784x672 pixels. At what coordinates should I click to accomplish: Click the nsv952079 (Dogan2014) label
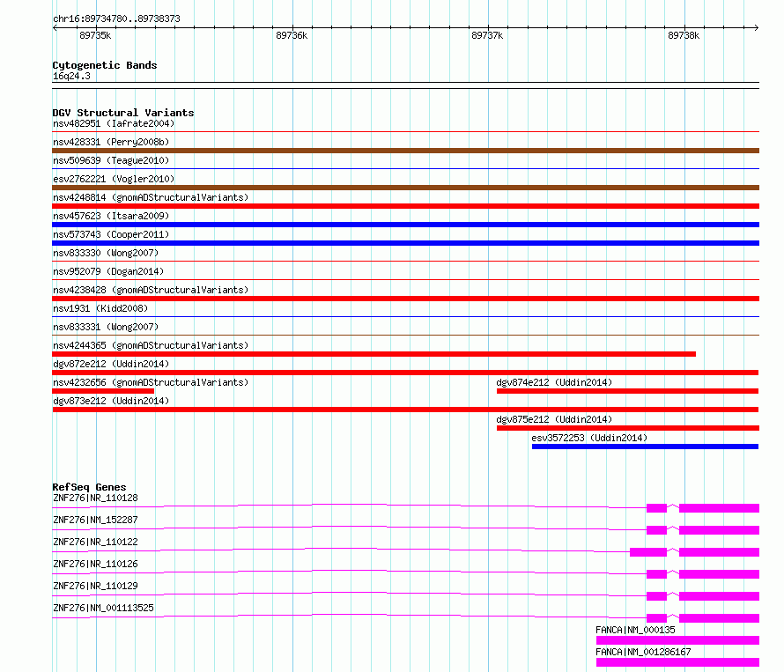coord(108,271)
